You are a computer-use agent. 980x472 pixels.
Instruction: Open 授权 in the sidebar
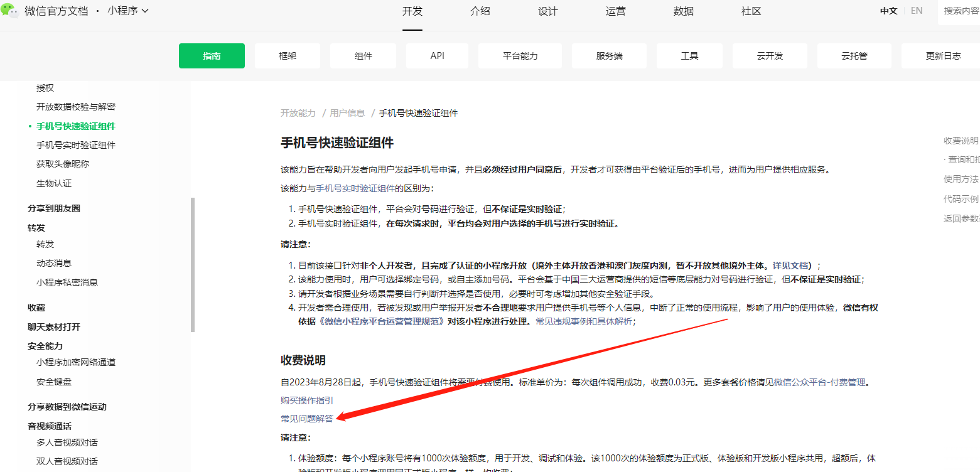click(45, 88)
